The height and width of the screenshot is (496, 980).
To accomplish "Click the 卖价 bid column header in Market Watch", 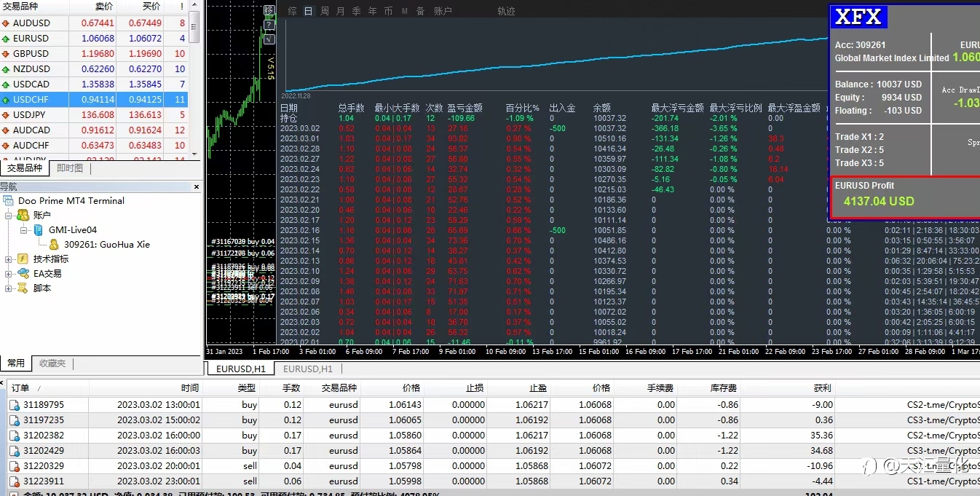I will (93, 7).
